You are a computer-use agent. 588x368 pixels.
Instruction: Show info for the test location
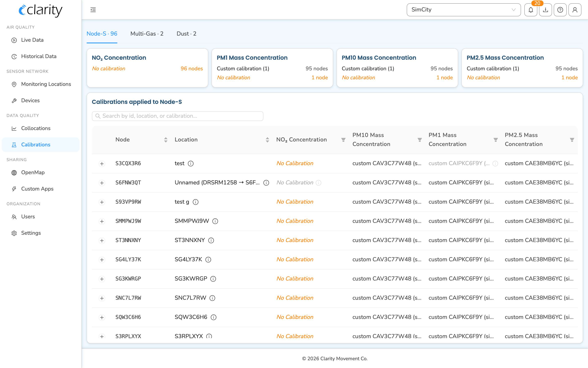[191, 164]
